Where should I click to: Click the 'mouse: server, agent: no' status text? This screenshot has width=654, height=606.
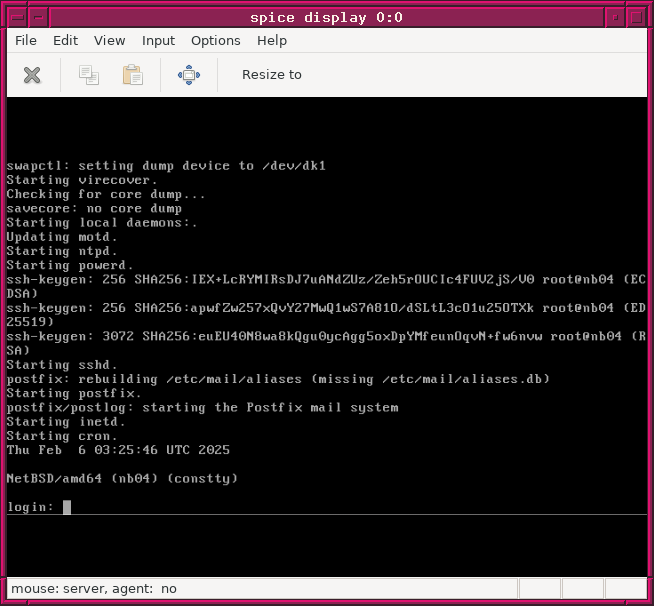pyautogui.click(x=94, y=589)
